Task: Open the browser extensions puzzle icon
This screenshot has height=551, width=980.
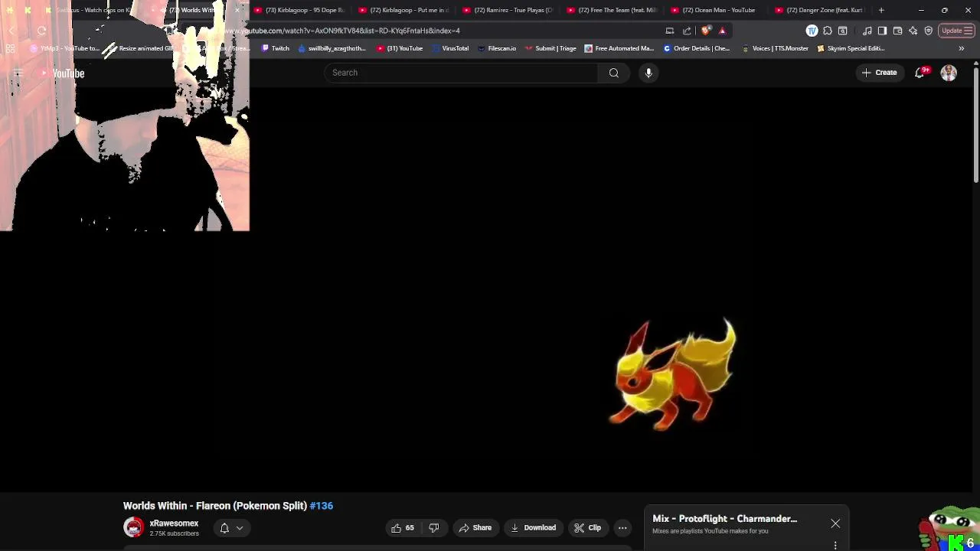Action: coord(828,31)
